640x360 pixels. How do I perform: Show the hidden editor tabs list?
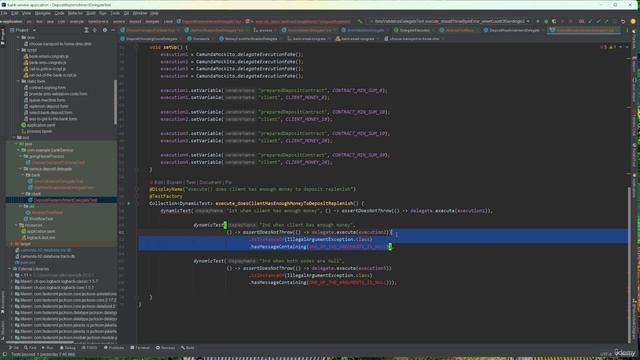[628, 30]
